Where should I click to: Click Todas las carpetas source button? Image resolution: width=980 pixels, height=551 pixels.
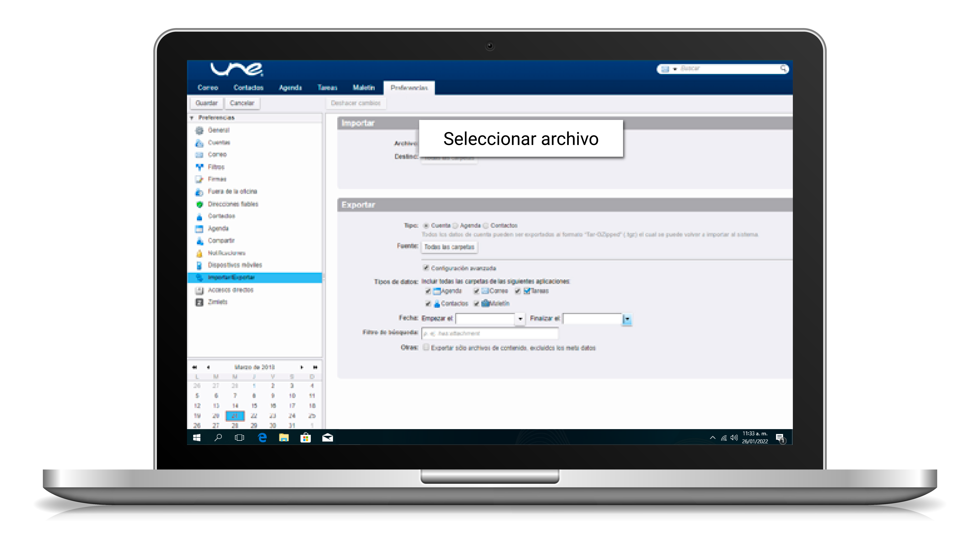pyautogui.click(x=449, y=247)
